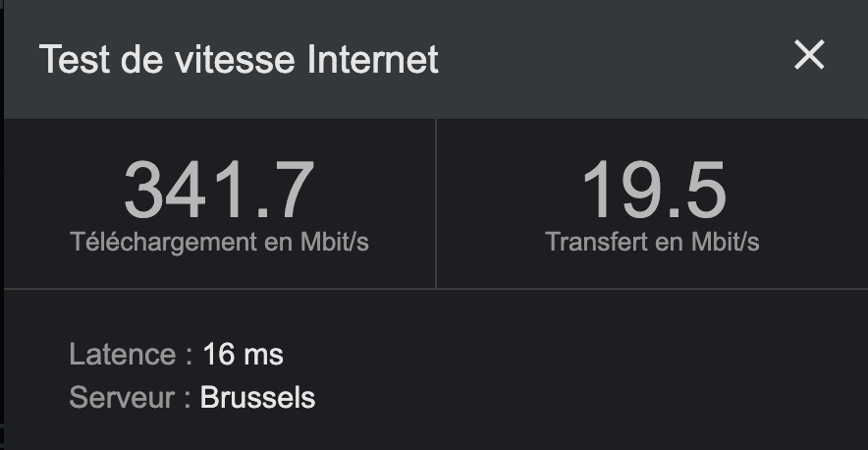868x450 pixels.
Task: Click the "Mbit/s" unit under upload speed
Action: 725,242
